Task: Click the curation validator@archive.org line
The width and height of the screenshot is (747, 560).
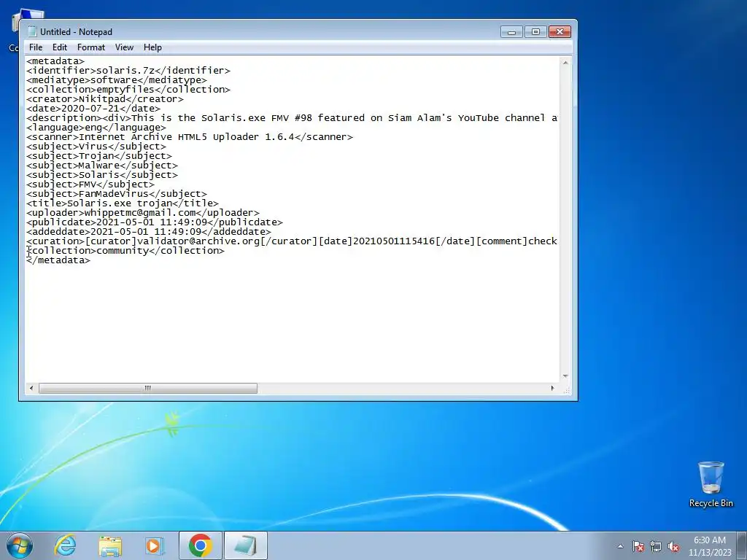Action: [292, 241]
